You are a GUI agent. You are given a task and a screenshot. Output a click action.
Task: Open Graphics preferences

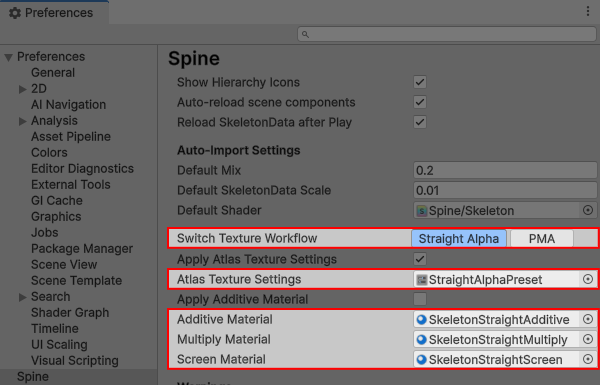56,217
